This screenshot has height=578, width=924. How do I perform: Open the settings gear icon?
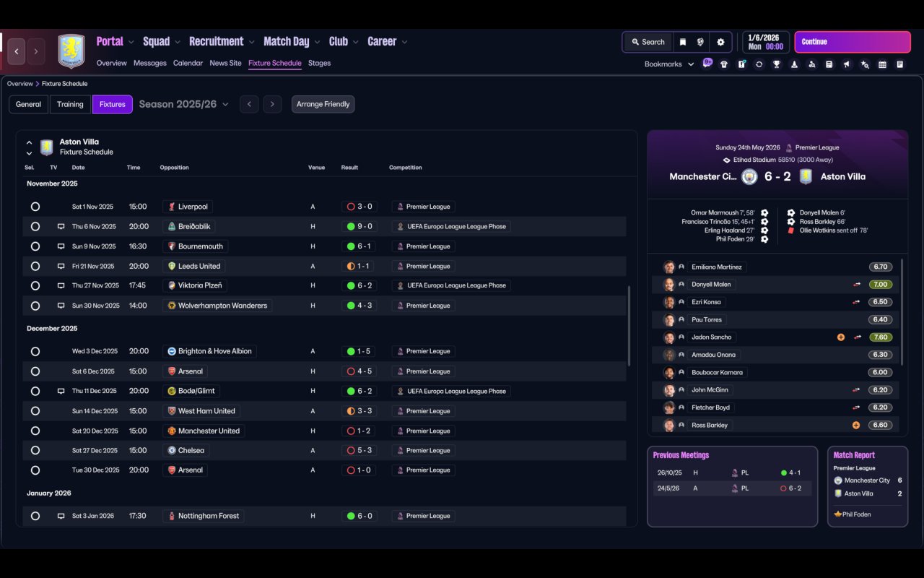tap(720, 42)
